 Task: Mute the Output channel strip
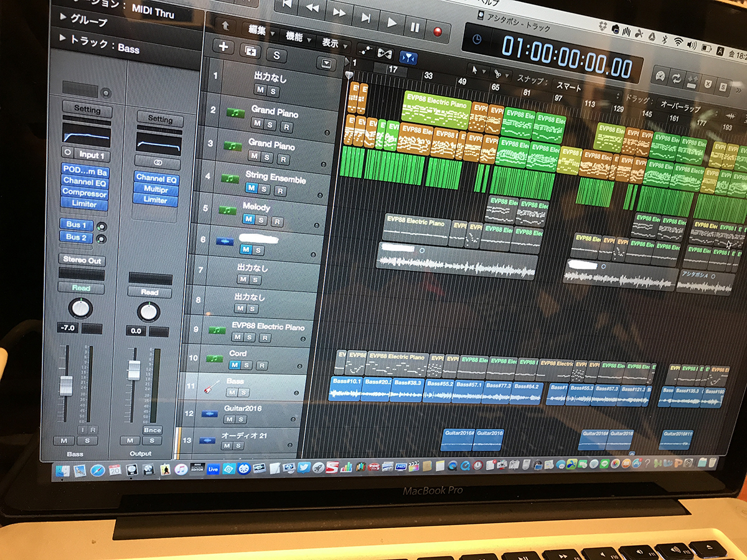129,441
